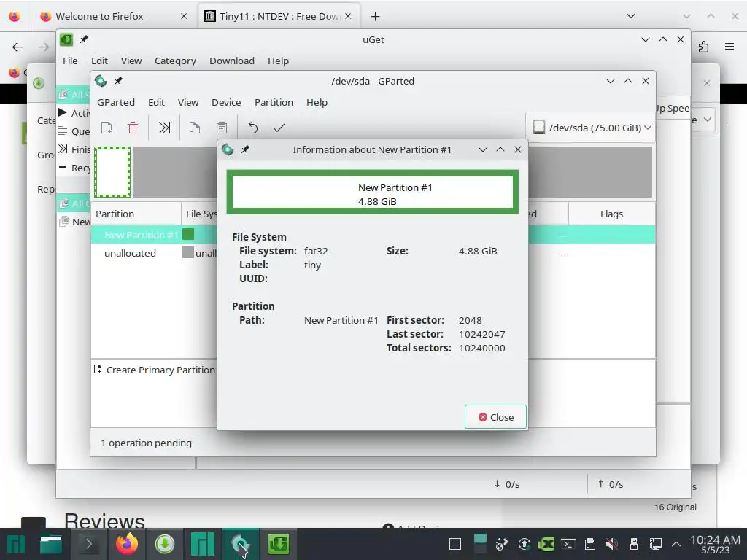Viewport: 747px width, 560px height.
Task: Click the Paste partition toolbar icon
Action: tap(222, 128)
